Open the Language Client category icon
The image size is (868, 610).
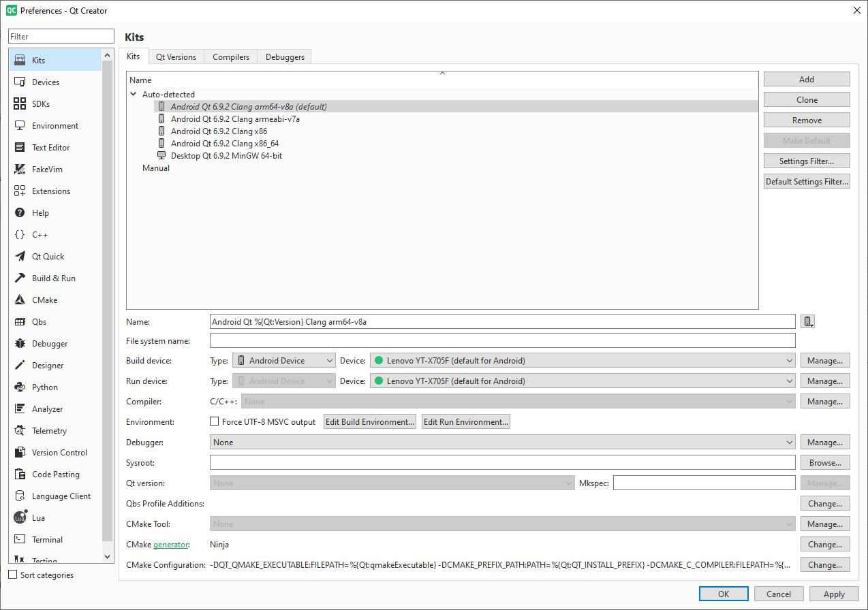[x=20, y=496]
